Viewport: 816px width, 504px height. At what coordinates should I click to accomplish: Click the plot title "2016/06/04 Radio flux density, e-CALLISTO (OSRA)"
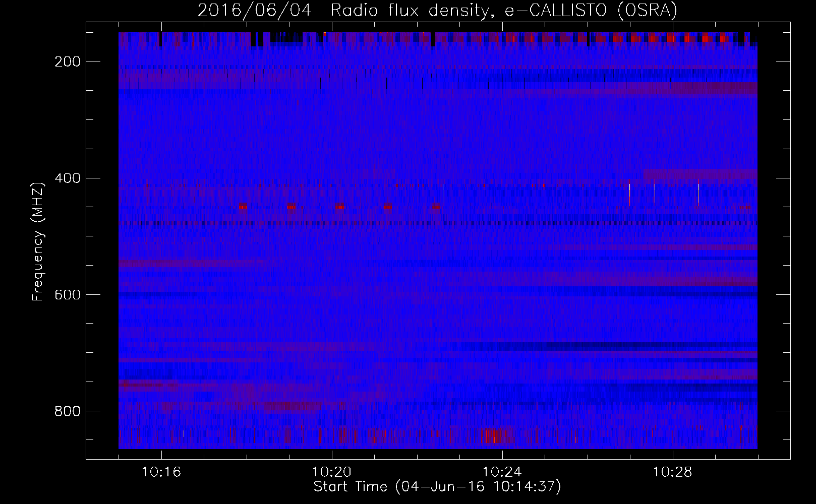tap(437, 10)
